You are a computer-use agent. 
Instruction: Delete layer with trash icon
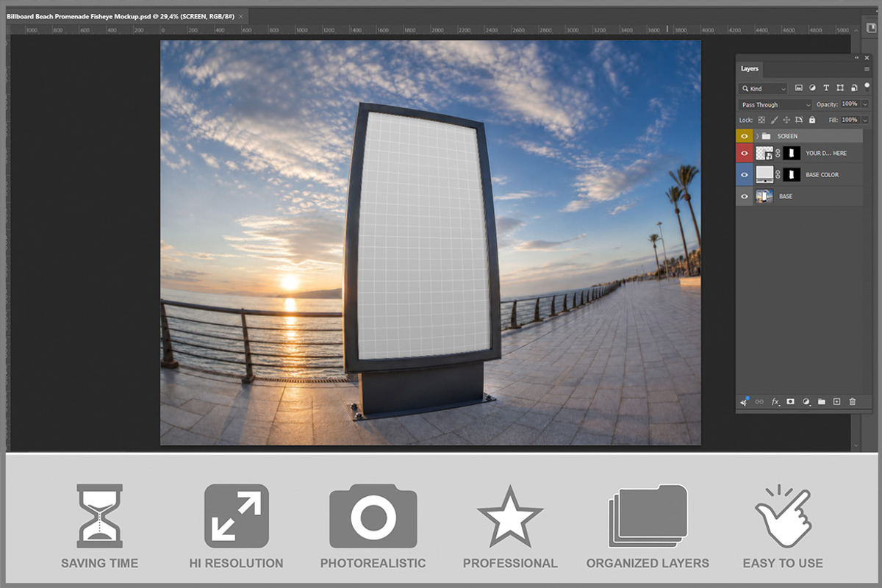pyautogui.click(x=853, y=402)
